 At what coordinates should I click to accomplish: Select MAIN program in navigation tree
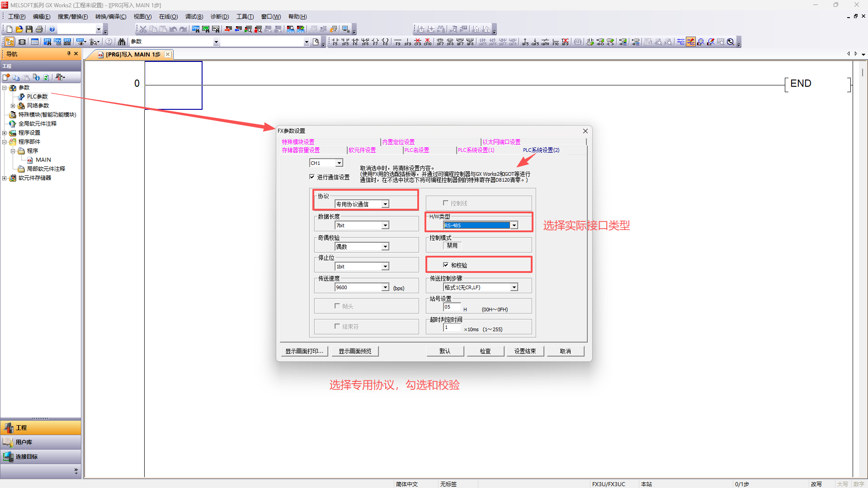43,160
